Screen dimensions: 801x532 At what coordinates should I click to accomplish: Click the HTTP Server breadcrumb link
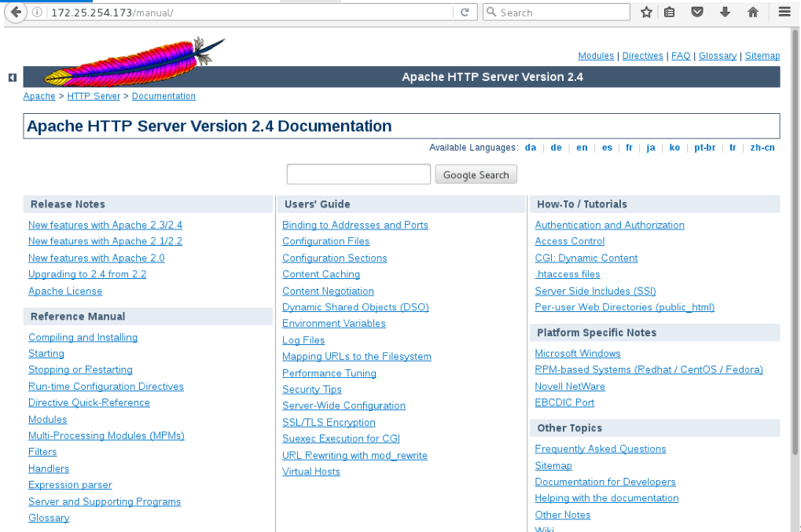94,96
